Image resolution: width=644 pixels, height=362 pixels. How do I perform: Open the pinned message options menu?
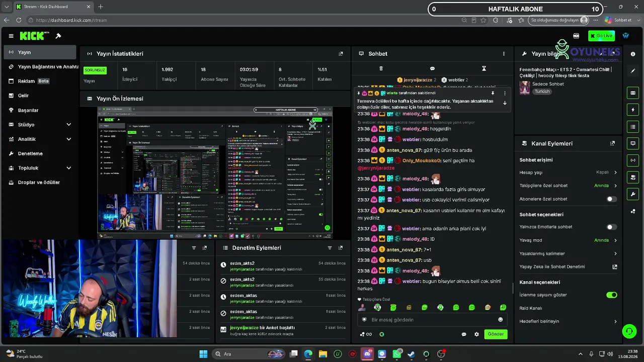coord(505,93)
